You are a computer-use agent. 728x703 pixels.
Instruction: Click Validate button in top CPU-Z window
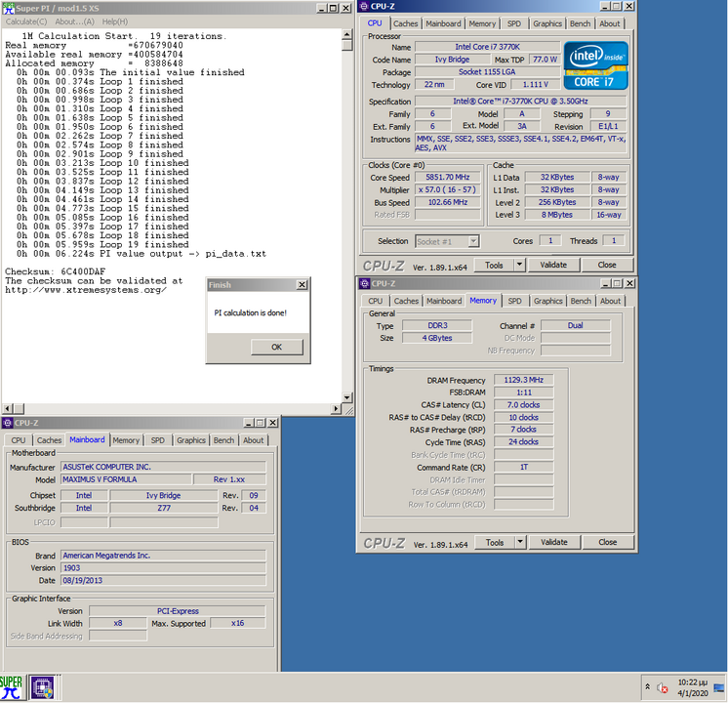coord(553,265)
